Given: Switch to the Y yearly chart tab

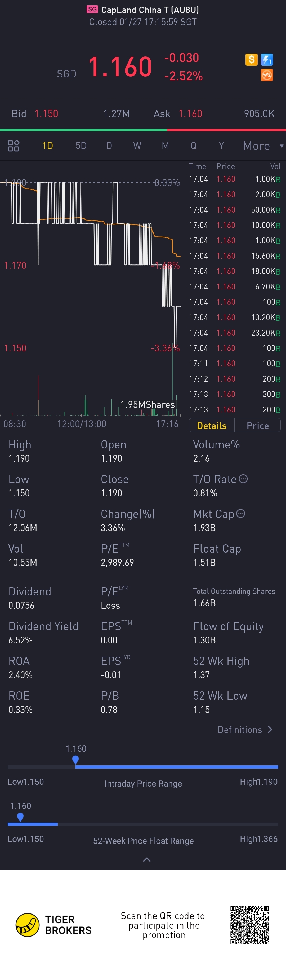Looking at the screenshot, I should [x=221, y=146].
